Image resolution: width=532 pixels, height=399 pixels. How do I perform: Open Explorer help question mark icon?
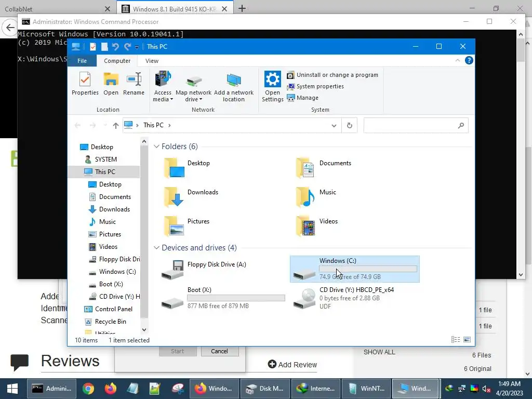(x=469, y=60)
